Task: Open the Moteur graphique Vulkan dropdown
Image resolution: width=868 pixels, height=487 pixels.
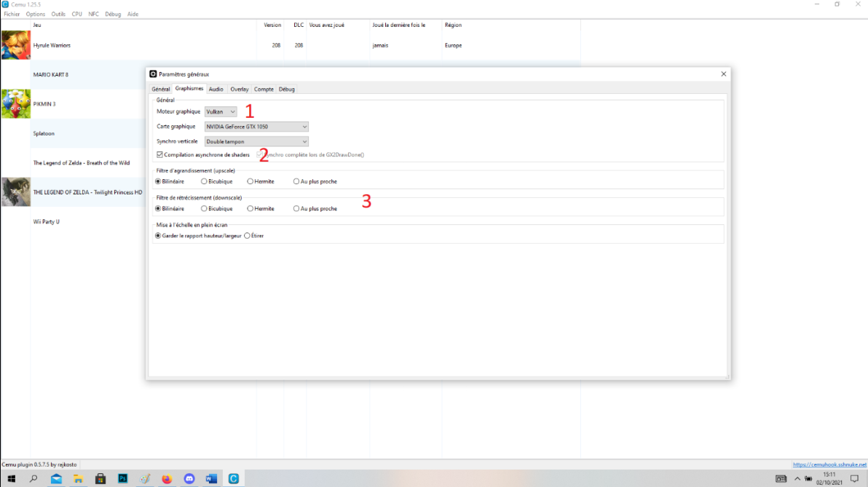Action: coord(221,112)
